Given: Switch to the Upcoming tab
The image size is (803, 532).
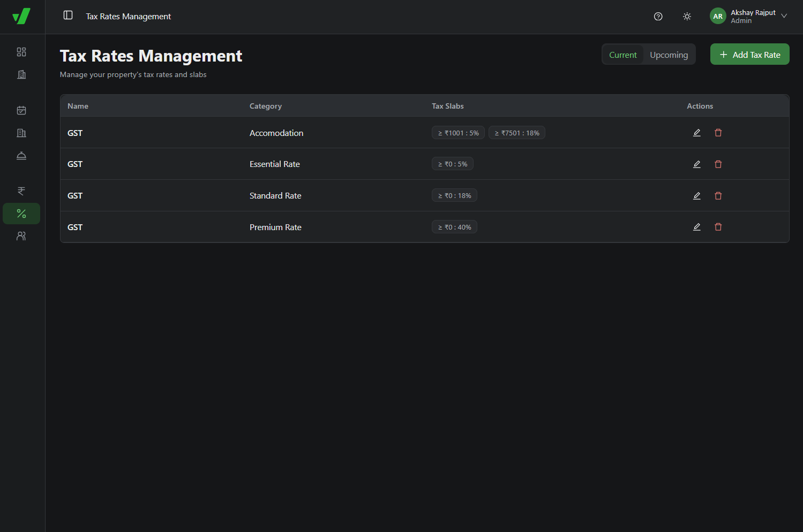Looking at the screenshot, I should pos(669,55).
